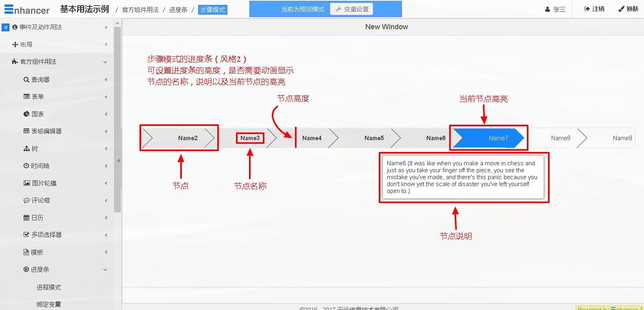Select the highlighted Name7 progress step
The width and height of the screenshot is (644, 310).
(488, 138)
